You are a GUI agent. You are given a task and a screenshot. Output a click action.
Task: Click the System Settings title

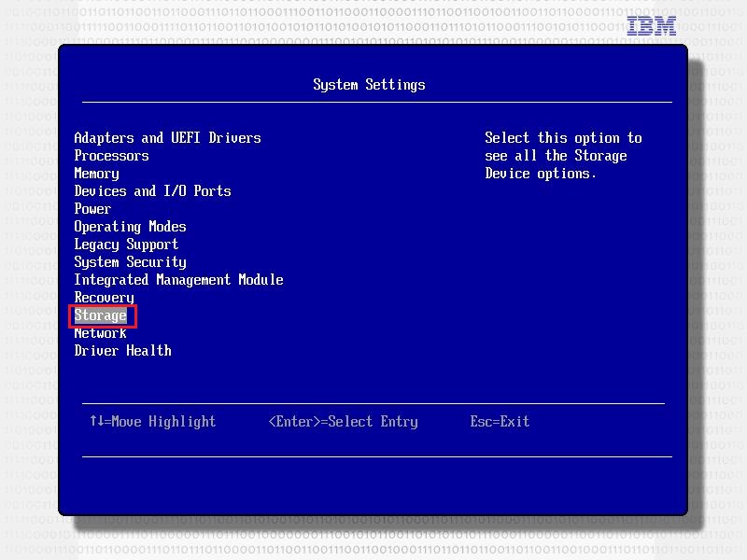click(x=369, y=85)
